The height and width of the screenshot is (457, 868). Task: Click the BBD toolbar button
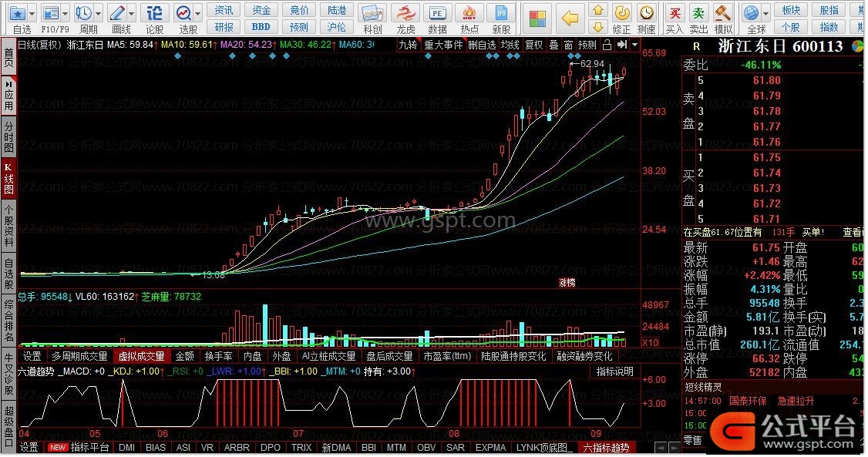[x=261, y=26]
